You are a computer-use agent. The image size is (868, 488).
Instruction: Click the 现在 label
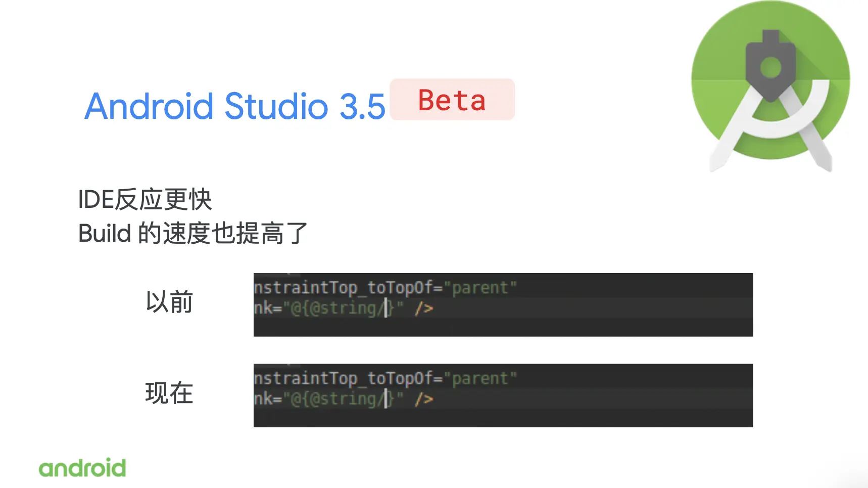pos(169,393)
